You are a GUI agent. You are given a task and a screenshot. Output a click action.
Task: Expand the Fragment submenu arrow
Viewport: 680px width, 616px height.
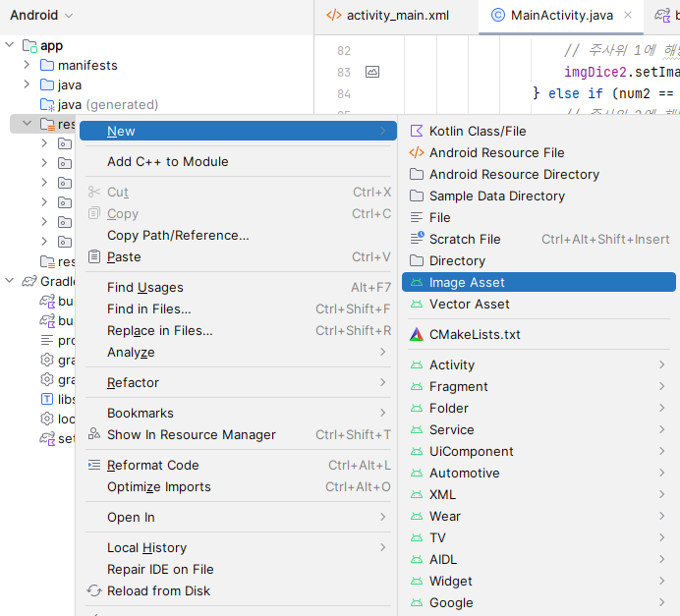661,386
